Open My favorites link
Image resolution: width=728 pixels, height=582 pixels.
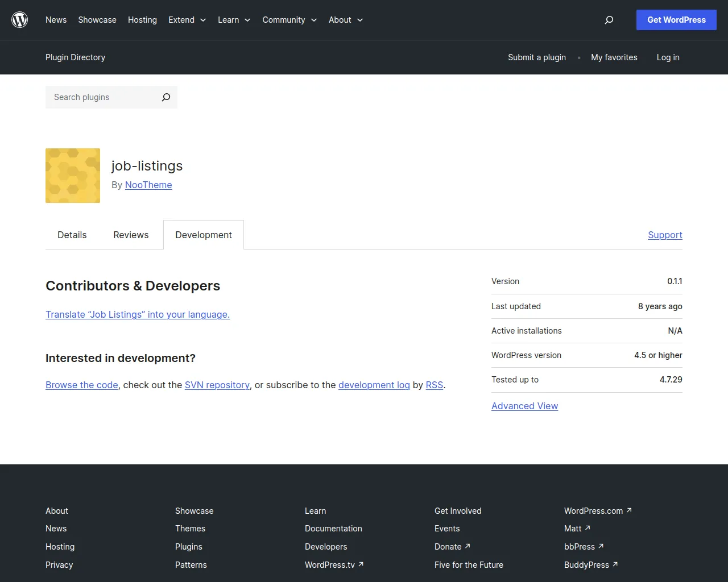tap(614, 57)
